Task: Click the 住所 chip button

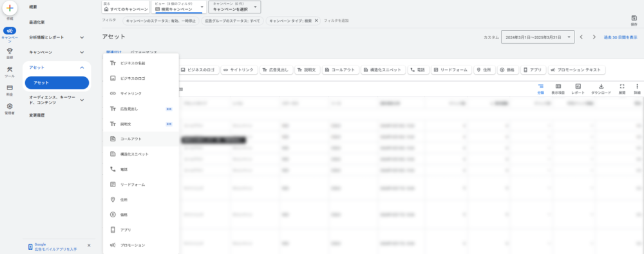Action: pos(484,69)
